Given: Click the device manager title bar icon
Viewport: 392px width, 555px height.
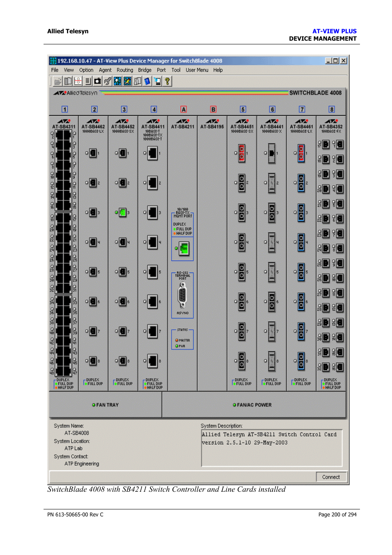Looking at the screenshot, I should tap(53, 61).
